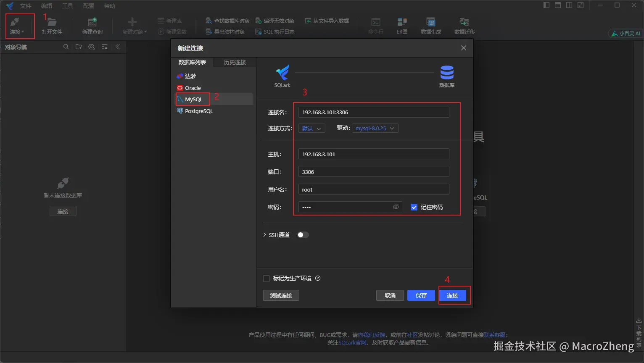Viewport: 644px width, 363px height.
Task: Open the SQLark官网 link
Action: pyautogui.click(x=353, y=342)
